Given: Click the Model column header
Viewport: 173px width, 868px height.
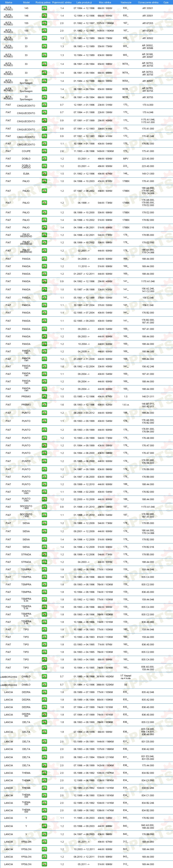Looking at the screenshot, I should tap(26, 2).
